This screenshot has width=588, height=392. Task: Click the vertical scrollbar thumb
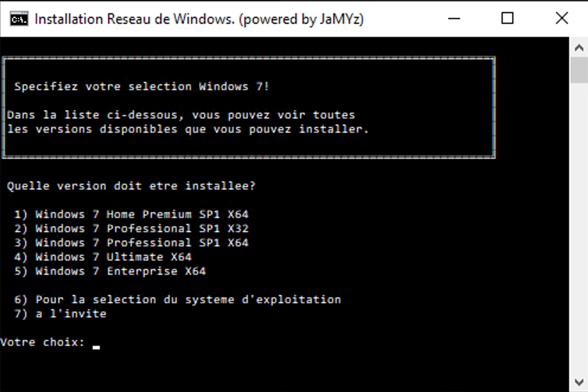coord(579,70)
